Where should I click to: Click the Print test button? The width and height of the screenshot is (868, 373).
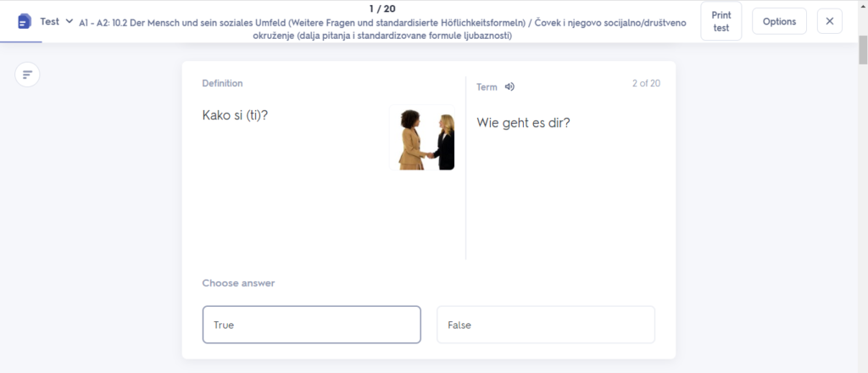(x=721, y=21)
